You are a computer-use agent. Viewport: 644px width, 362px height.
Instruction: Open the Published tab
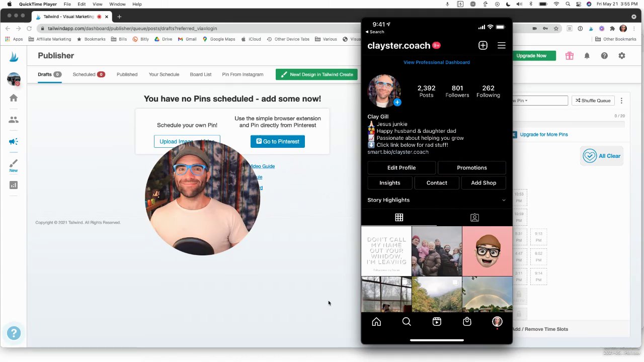click(x=127, y=74)
